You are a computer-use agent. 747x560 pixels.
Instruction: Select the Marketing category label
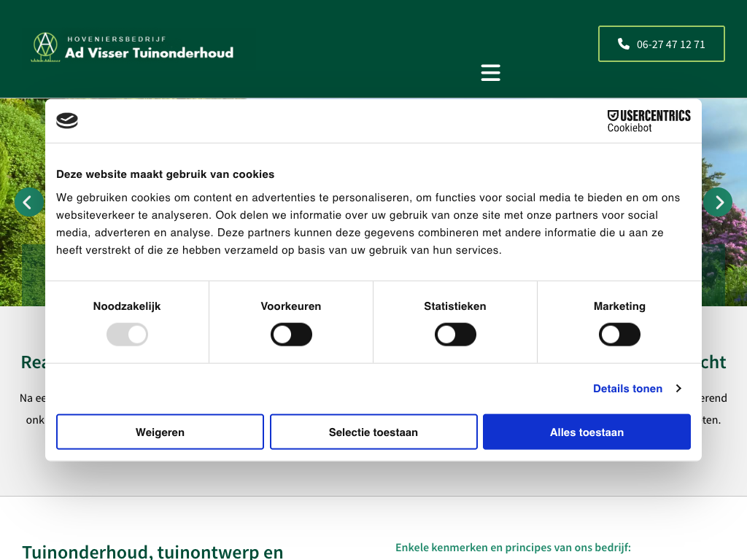[619, 306]
